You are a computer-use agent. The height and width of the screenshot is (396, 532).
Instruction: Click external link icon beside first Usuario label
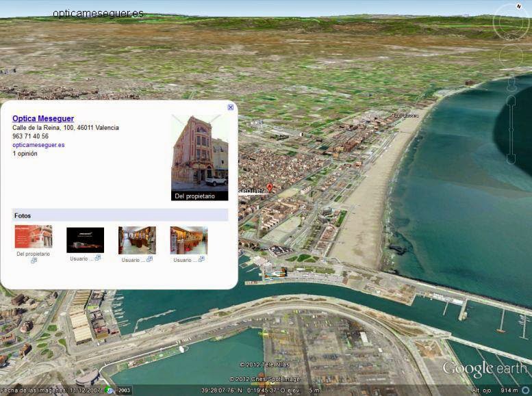tap(98, 258)
